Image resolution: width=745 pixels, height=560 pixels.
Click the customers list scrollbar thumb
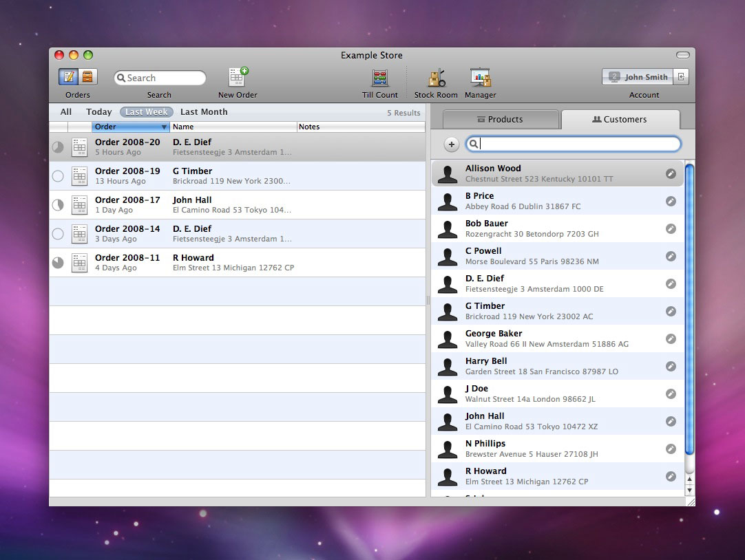pos(689,309)
